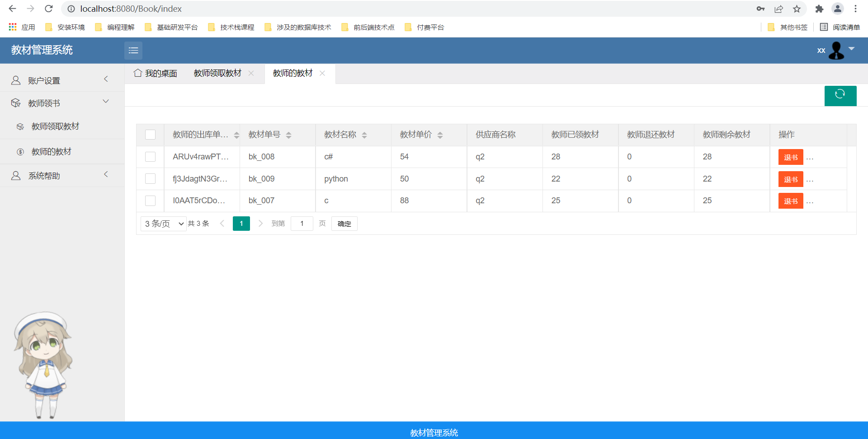Collapse the 教师领书 sidebar section
Image resolution: width=868 pixels, height=439 pixels.
106,101
